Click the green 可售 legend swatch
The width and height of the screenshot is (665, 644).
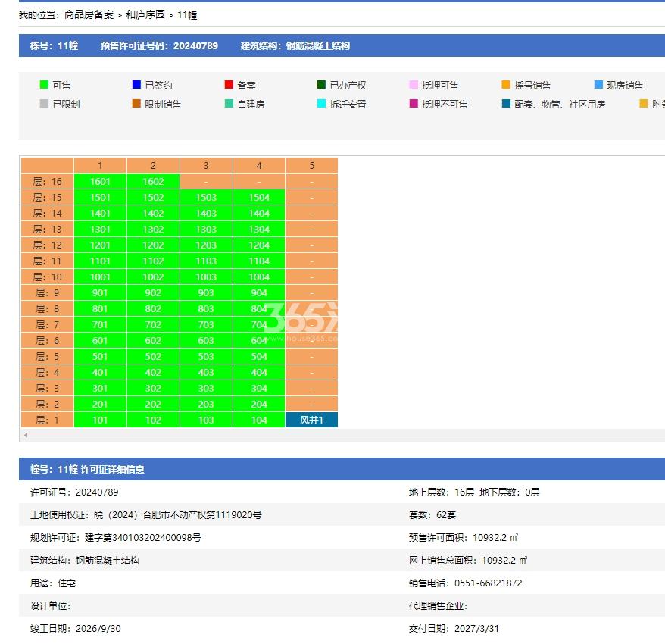tap(44, 85)
